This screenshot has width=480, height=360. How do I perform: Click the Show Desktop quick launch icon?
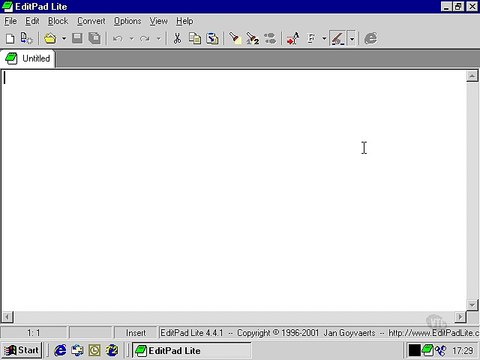[77, 350]
